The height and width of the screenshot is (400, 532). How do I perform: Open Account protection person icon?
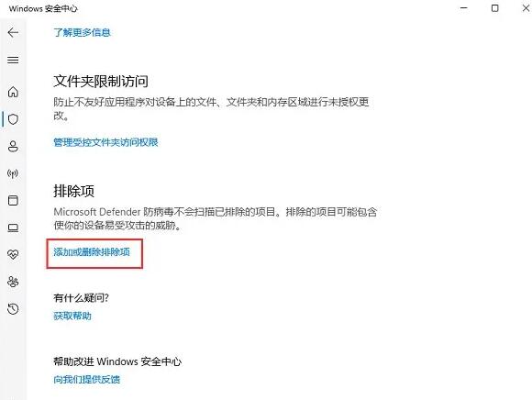13,146
